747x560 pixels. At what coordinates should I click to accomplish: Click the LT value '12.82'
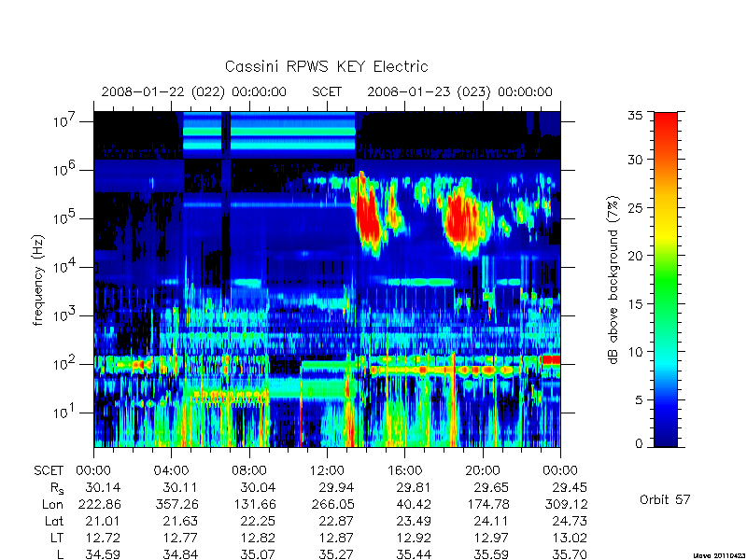coord(259,538)
